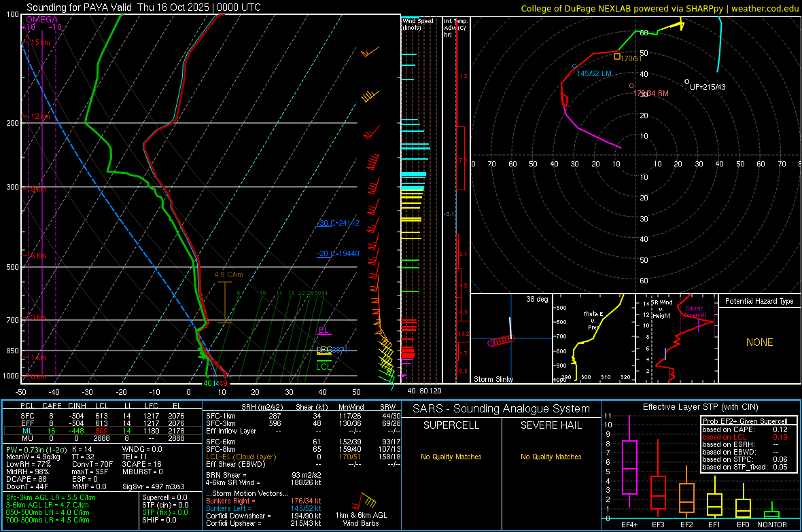Click the 'Supercell = 0.0' composite value
The height and width of the screenshot is (532, 802).
[x=164, y=497]
